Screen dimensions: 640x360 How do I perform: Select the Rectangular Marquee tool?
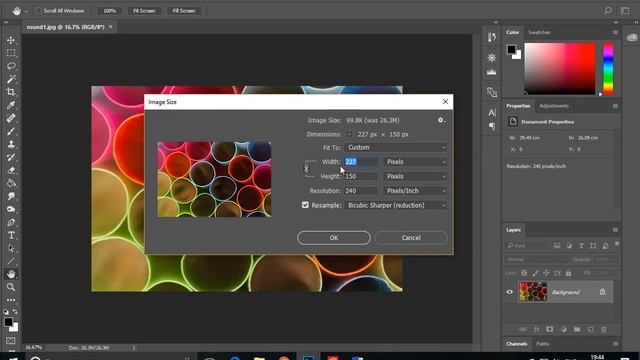pyautogui.click(x=11, y=53)
